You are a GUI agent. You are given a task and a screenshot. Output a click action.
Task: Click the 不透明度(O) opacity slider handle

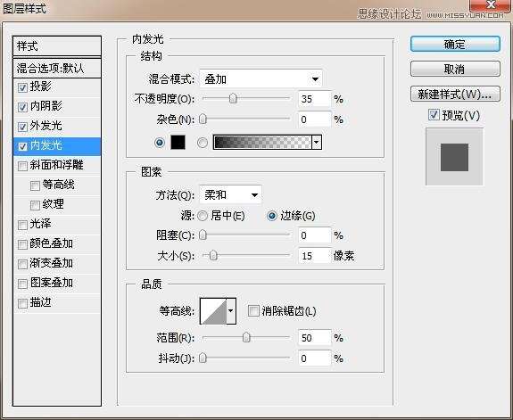[x=233, y=98]
